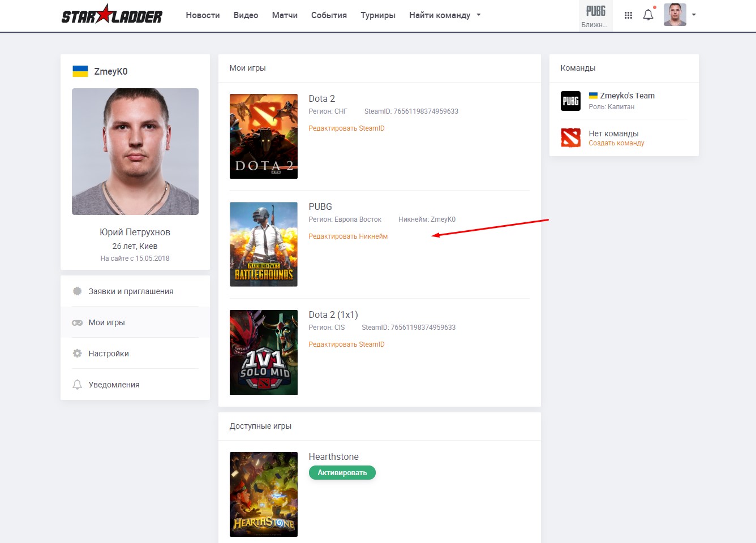Open Zmeyko's Team link
Viewport: 756px width, 543px height.
coord(627,96)
